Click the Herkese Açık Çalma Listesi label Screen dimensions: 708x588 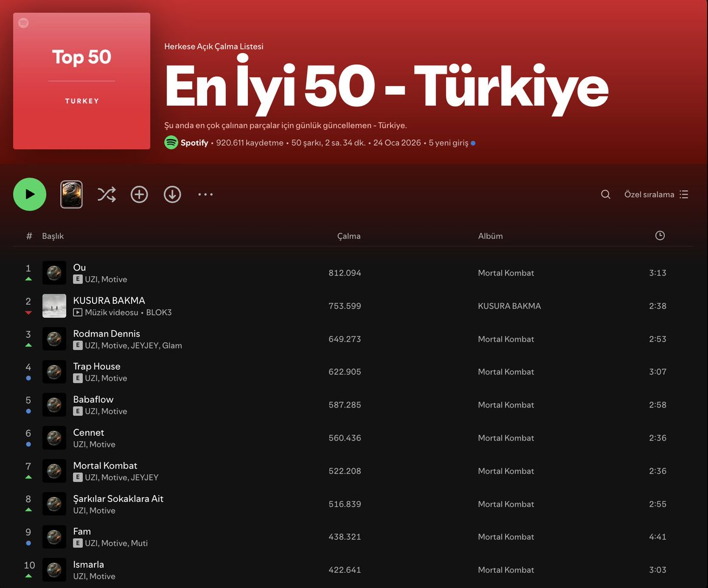(214, 47)
